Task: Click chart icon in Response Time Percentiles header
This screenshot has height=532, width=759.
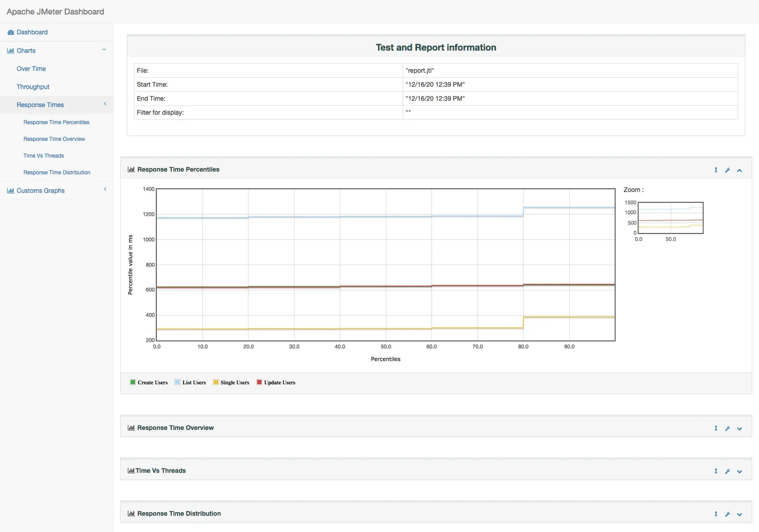Action: click(131, 169)
